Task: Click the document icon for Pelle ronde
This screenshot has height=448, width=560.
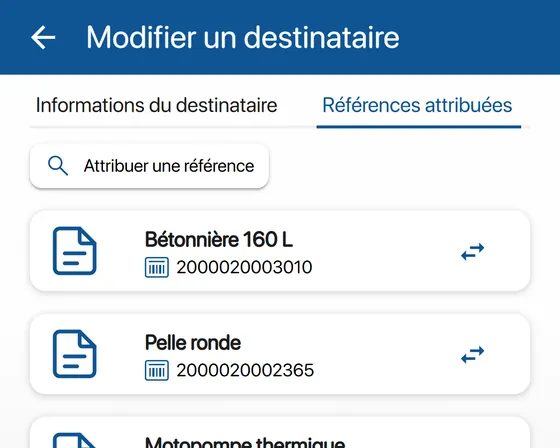Action: 75,354
